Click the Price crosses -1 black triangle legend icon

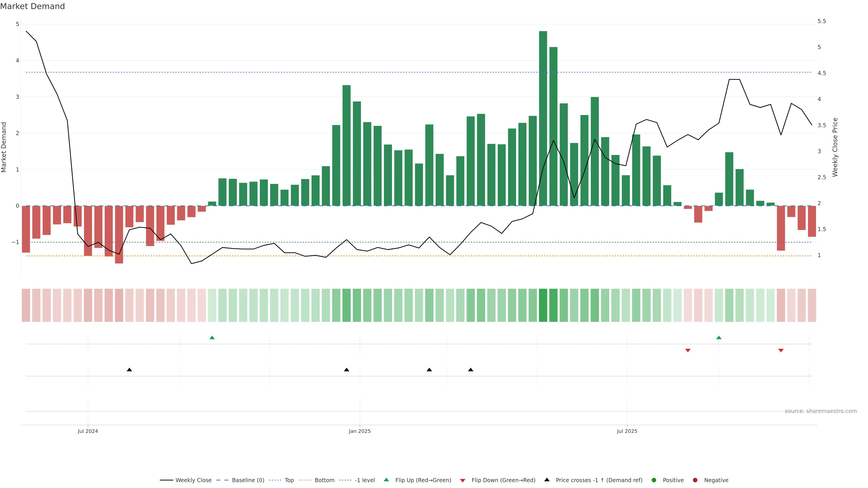click(547, 480)
